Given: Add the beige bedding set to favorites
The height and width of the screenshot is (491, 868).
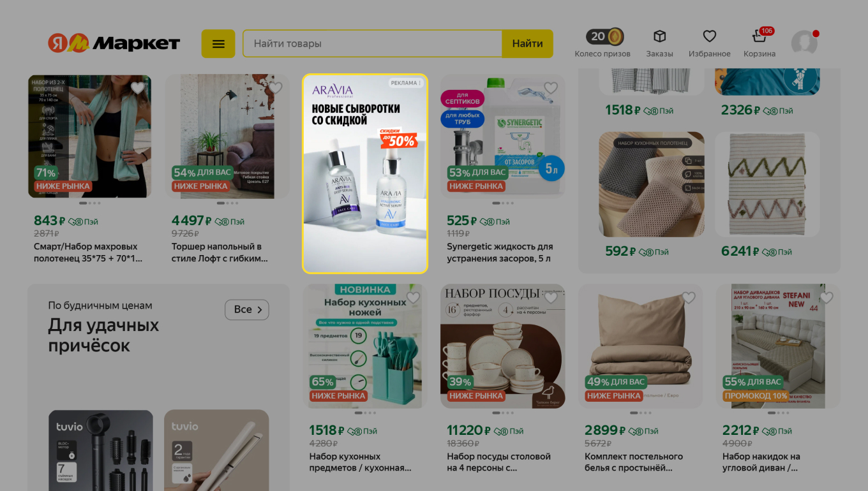Looking at the screenshot, I should tap(689, 298).
